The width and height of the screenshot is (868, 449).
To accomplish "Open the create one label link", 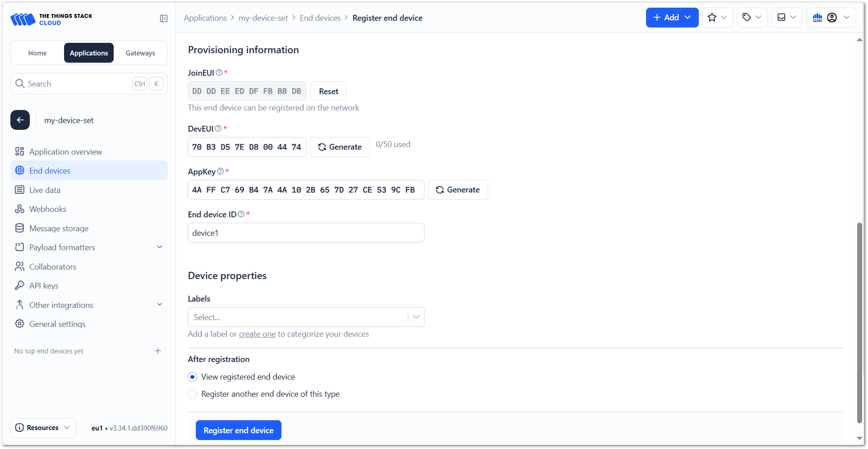I will 257,334.
